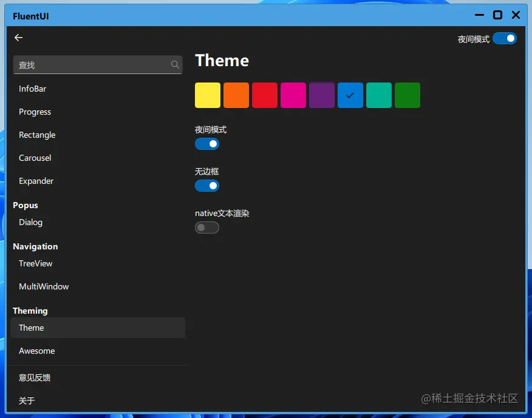This screenshot has width=532, height=418.
Task: Turn off the 无边框 switch
Action: 207,186
